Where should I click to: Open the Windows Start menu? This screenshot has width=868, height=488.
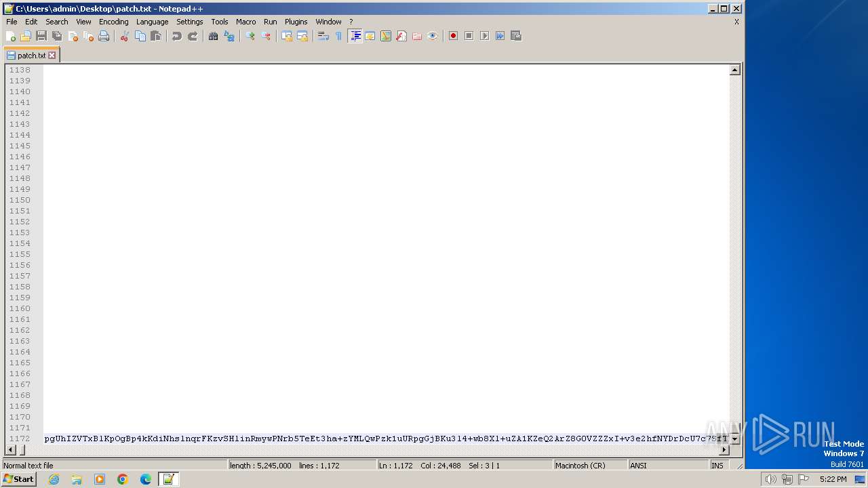pos(18,479)
